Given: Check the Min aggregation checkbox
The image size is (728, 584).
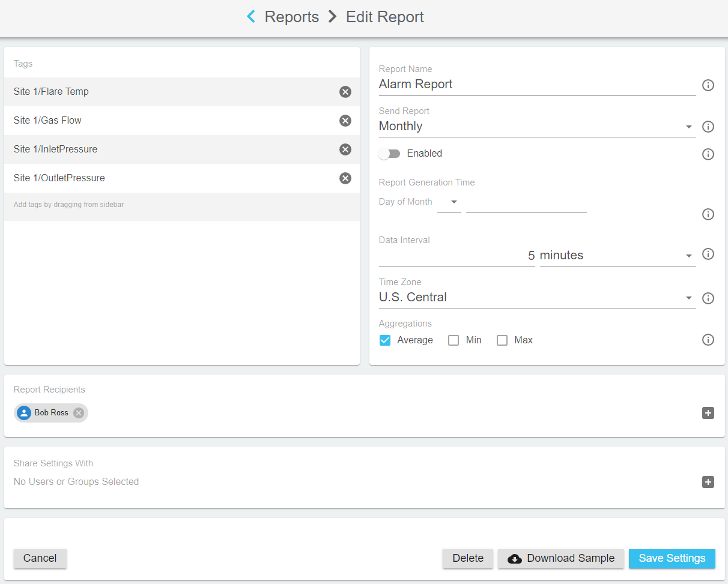Looking at the screenshot, I should (453, 340).
